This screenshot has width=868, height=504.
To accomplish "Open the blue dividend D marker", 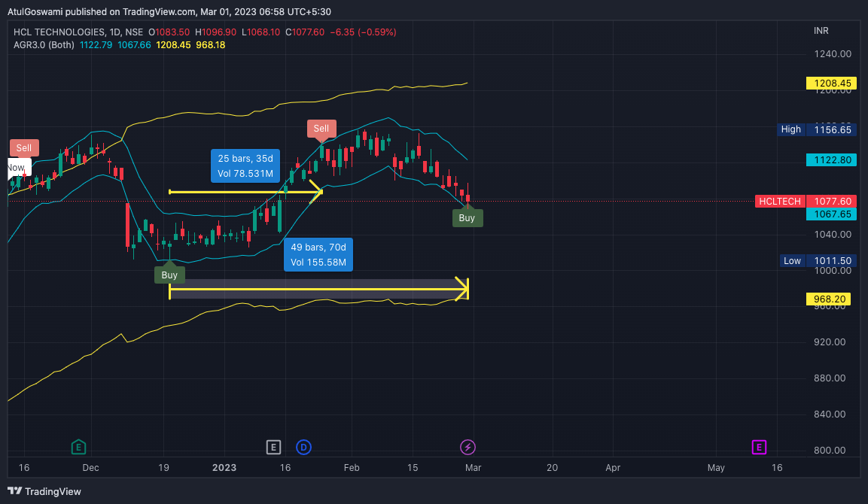I will coord(303,447).
